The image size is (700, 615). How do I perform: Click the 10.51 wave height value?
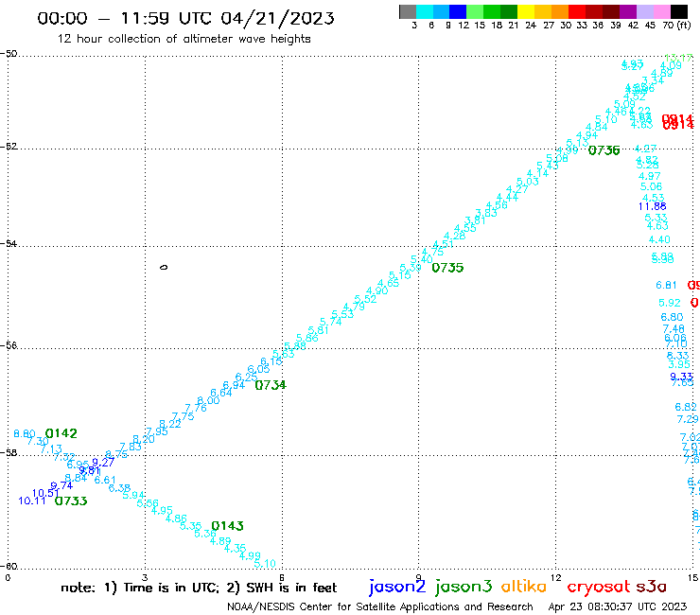tap(45, 493)
